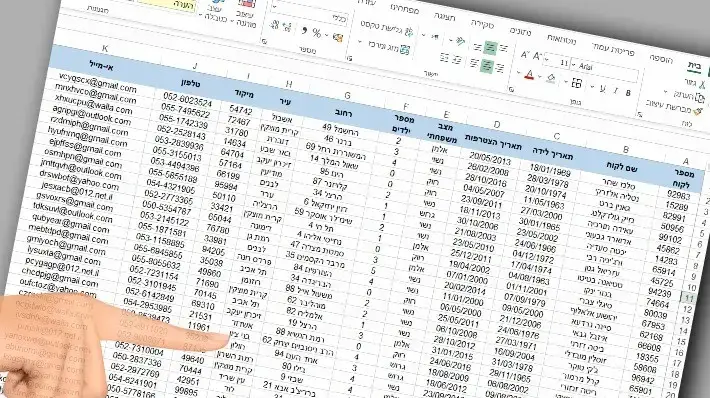Click the Copy (העתק) icon

pyautogui.click(x=700, y=98)
